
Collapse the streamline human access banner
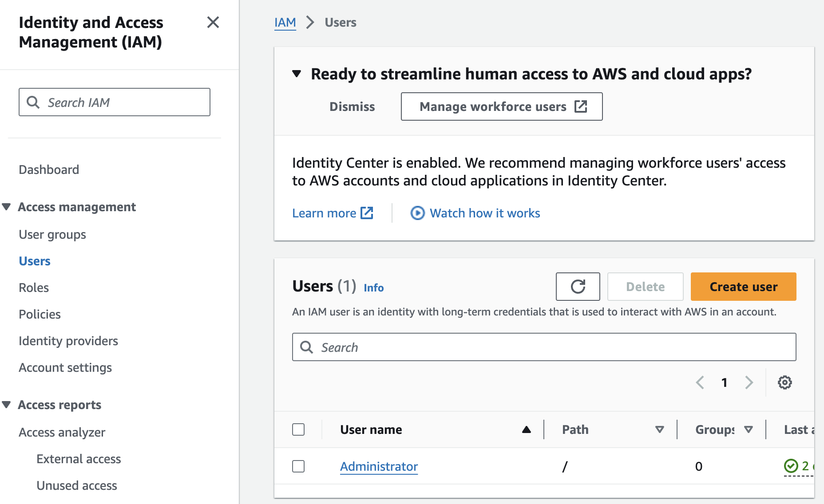click(297, 74)
